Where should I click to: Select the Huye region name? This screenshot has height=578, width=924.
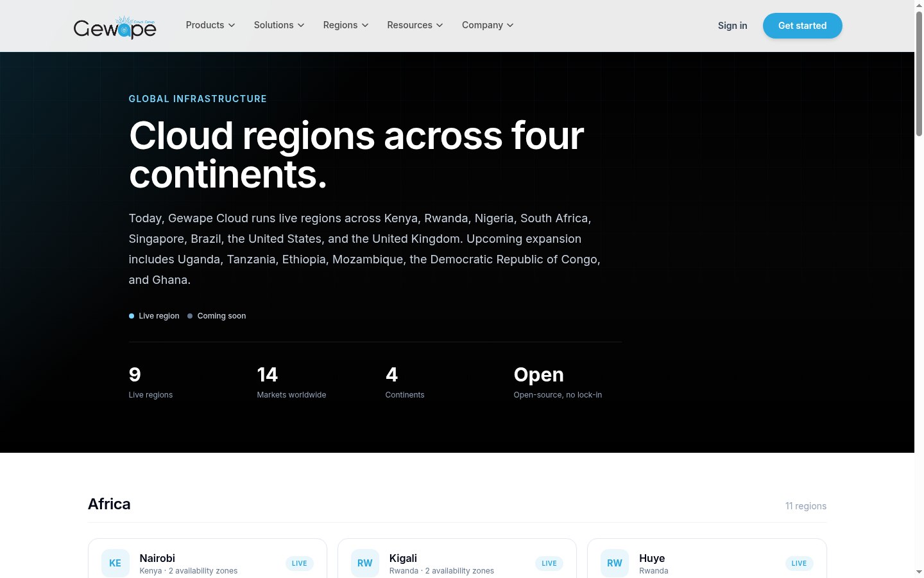pos(652,558)
